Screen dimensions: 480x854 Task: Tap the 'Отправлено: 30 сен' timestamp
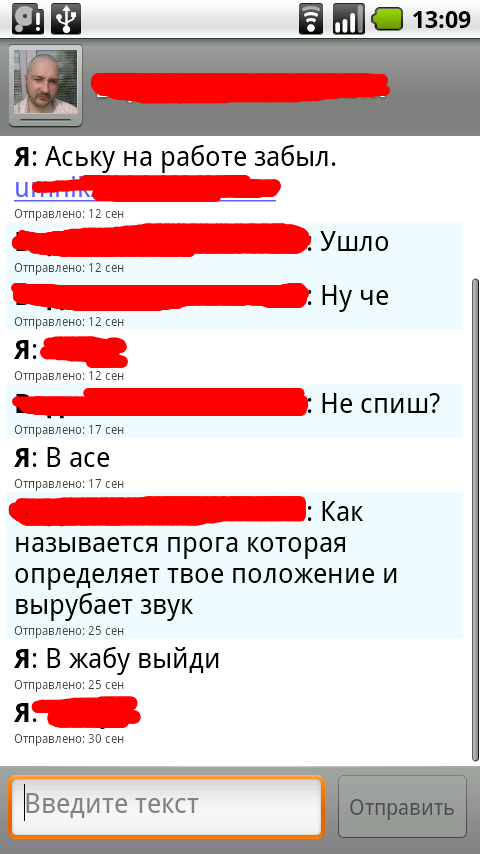coord(69,739)
